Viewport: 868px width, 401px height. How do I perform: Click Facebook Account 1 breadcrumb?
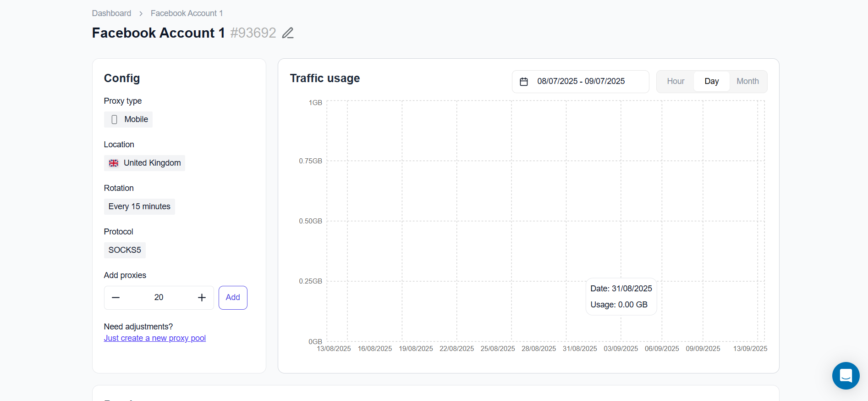click(187, 13)
